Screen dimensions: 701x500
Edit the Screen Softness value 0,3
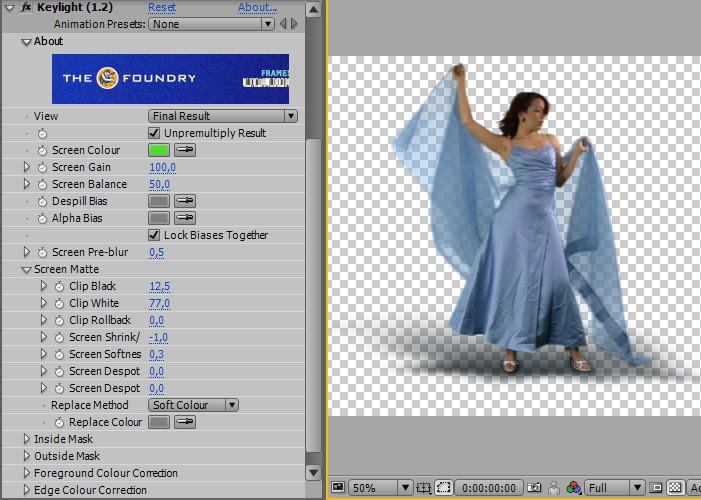click(156, 354)
